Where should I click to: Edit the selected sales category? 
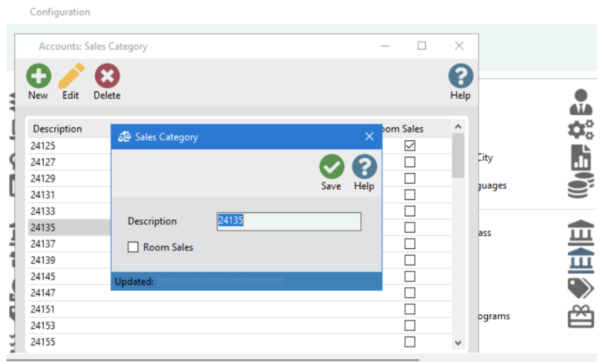point(70,77)
